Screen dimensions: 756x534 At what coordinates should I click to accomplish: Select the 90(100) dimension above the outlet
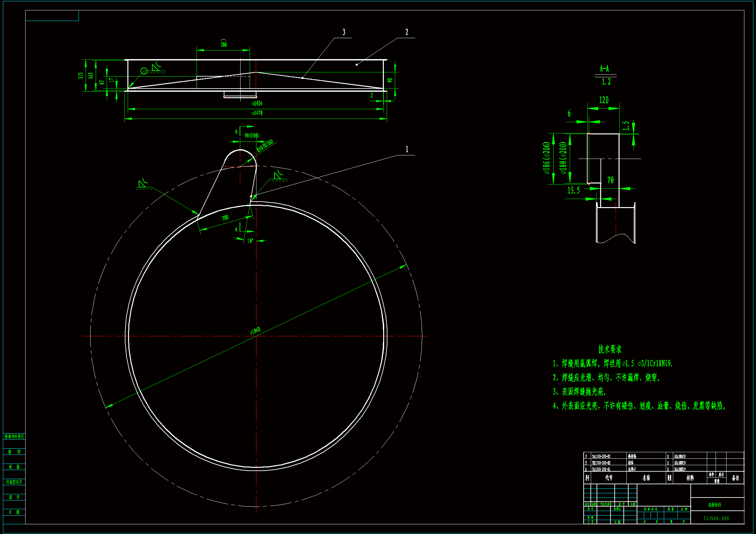pyautogui.click(x=252, y=136)
